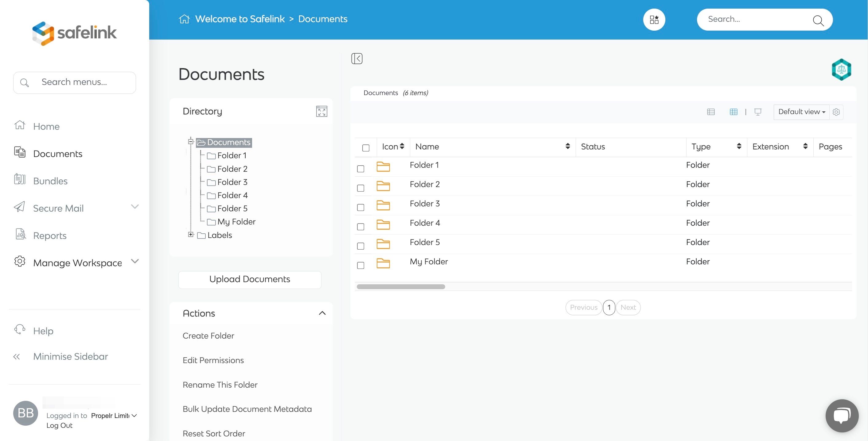Open the apps favorites grid icon
Image resolution: width=868 pixels, height=441 pixels.
click(654, 20)
